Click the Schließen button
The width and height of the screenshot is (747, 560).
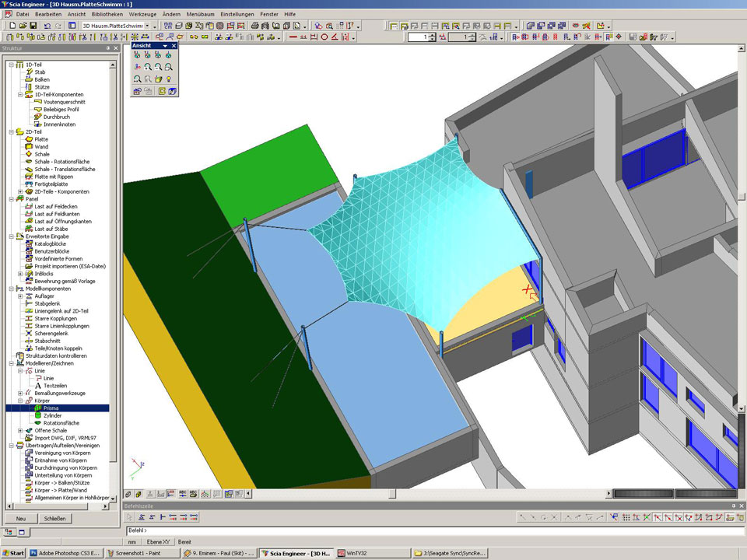pyautogui.click(x=54, y=518)
